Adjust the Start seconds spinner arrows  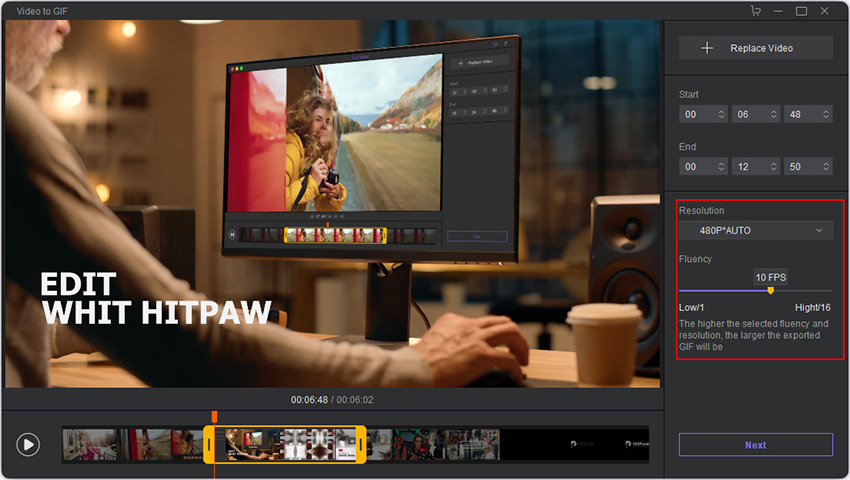(x=826, y=114)
